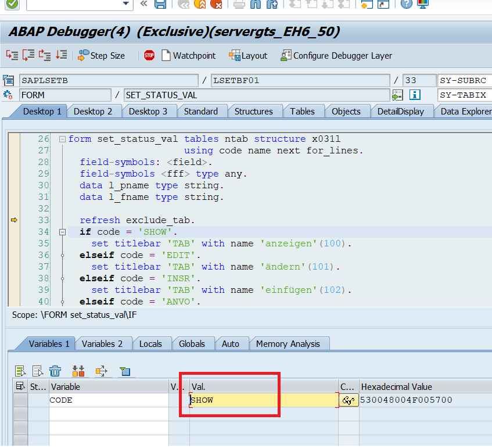The width and height of the screenshot is (492, 448).
Task: Collapse the if code = 'SHOW' block
Action: click(x=62, y=232)
